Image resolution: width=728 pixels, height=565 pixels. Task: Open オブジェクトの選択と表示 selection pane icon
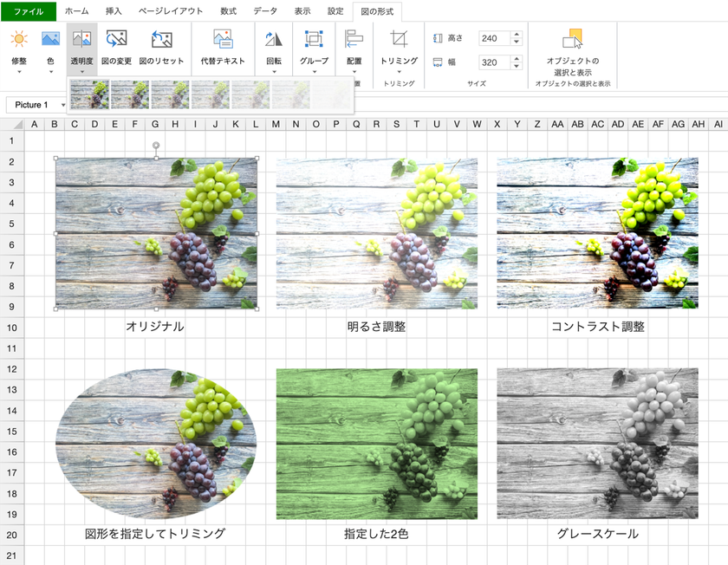click(573, 39)
